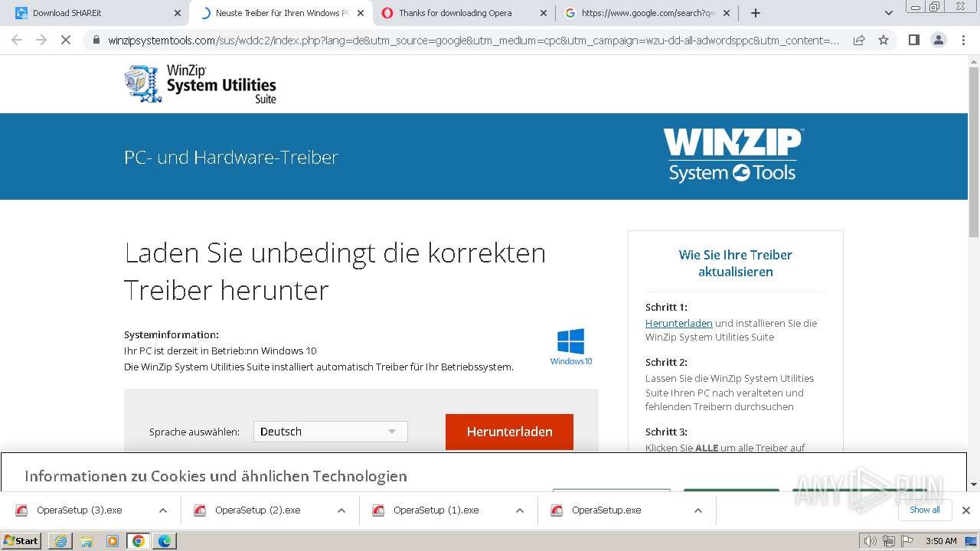Viewport: 980px width, 551px height.
Task: Click the volume speaker tray icon
Action: (x=871, y=541)
